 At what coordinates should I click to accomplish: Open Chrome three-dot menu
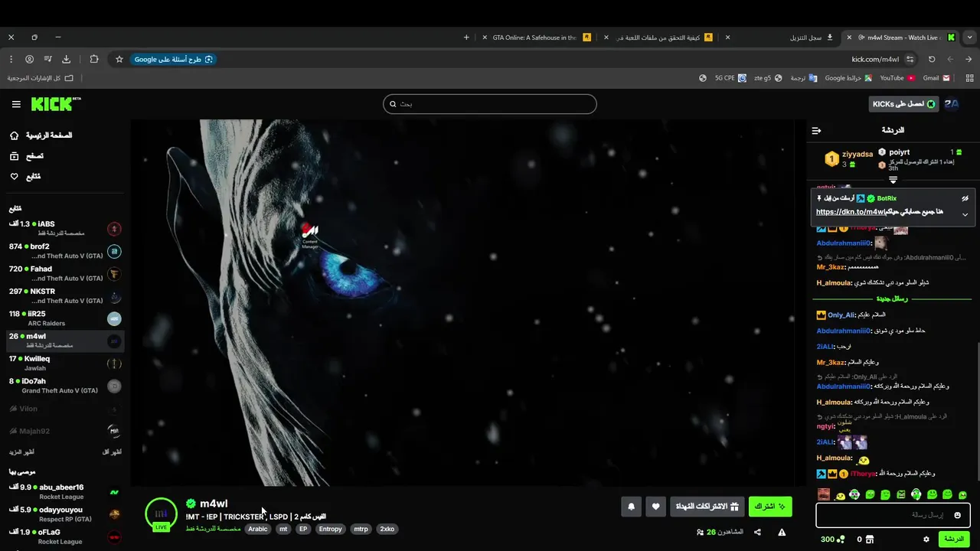tap(11, 59)
